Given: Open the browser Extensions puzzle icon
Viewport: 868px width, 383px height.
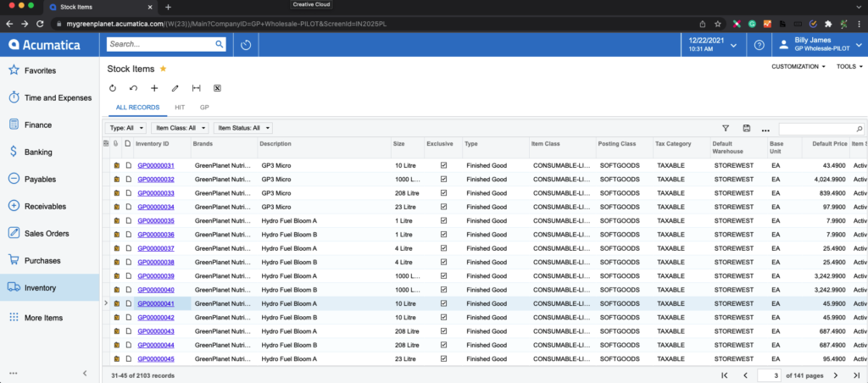Looking at the screenshot, I should pos(828,24).
